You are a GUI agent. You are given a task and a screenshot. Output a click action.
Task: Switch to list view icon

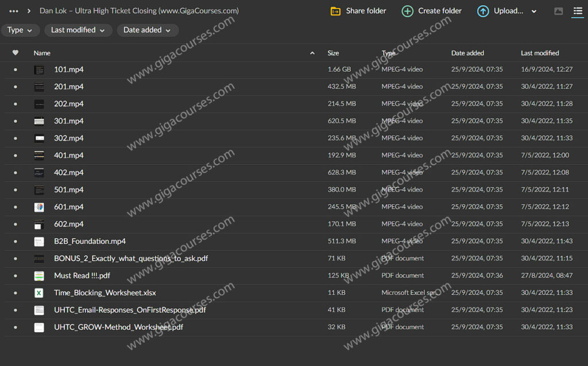coord(577,11)
